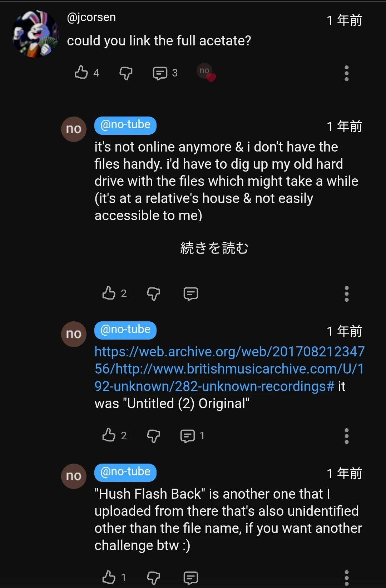Image resolution: width=386 pixels, height=588 pixels.
Task: Dislike the 'Hush Flash Back' reply
Action: [153, 578]
